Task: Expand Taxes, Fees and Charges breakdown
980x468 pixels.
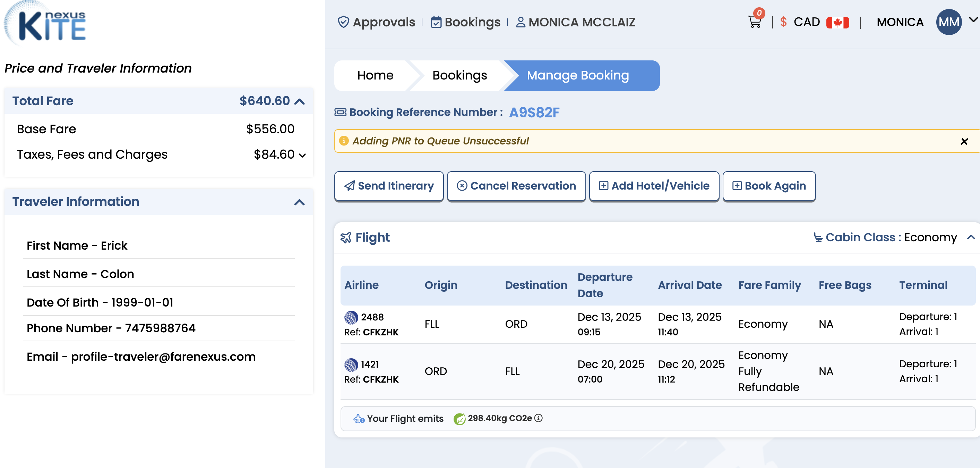Action: coord(302,156)
